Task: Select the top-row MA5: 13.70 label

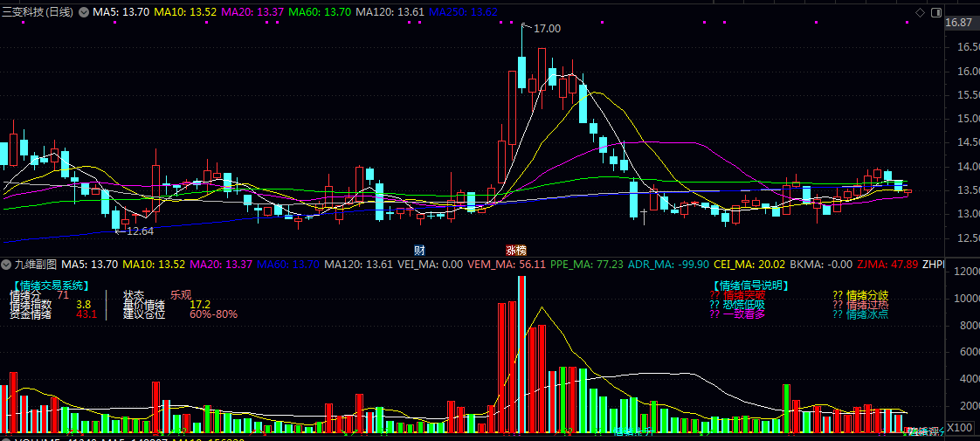Action: pos(121,12)
